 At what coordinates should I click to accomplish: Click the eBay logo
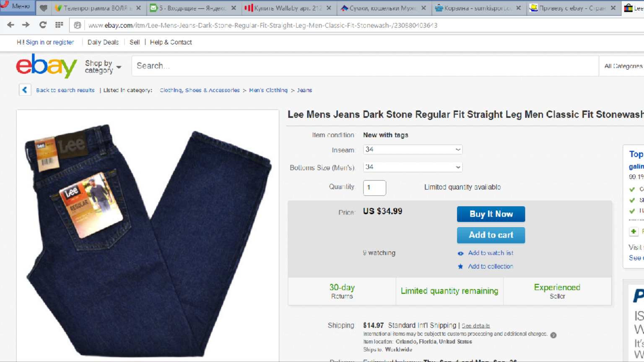click(47, 66)
